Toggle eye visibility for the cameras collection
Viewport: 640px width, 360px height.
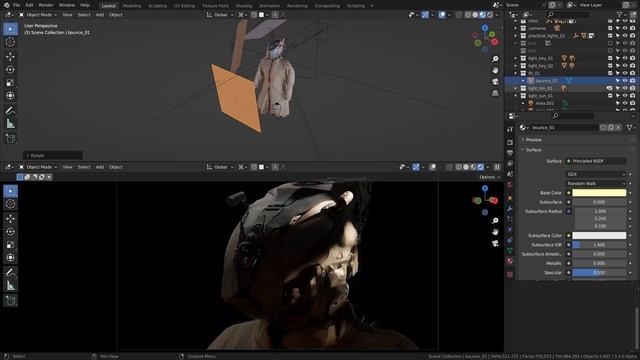pos(625,28)
